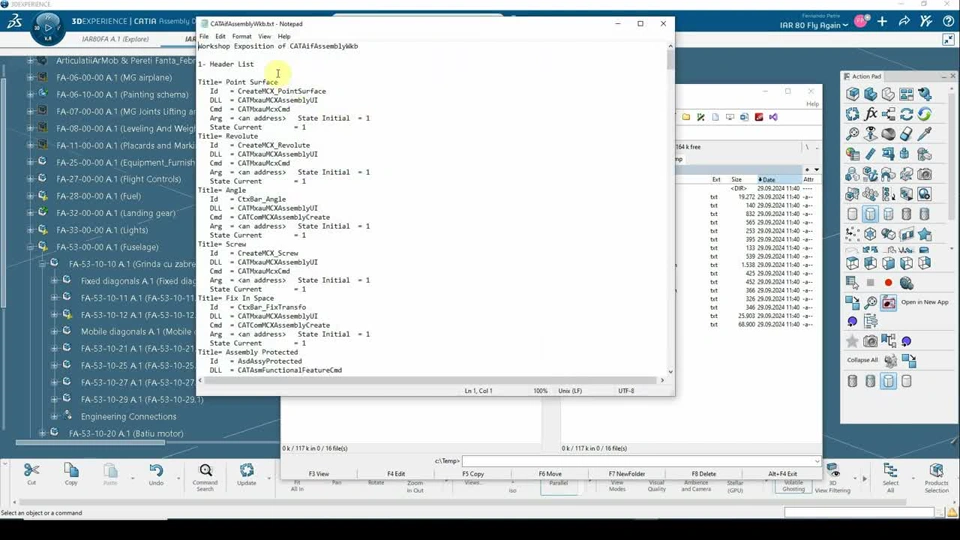Click the plus Add icon in top bar
The image size is (960, 540).
pos(882,21)
